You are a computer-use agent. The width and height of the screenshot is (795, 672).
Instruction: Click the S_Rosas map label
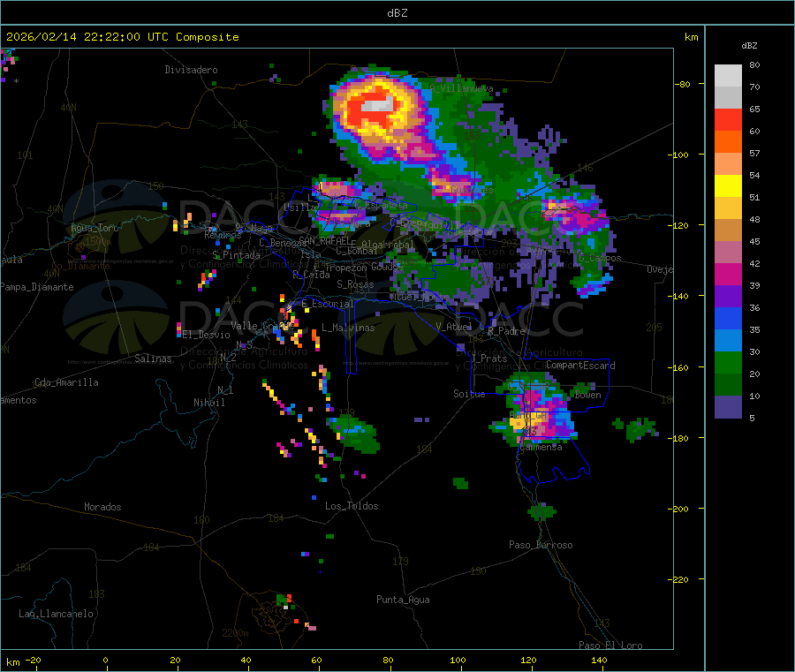pos(355,285)
